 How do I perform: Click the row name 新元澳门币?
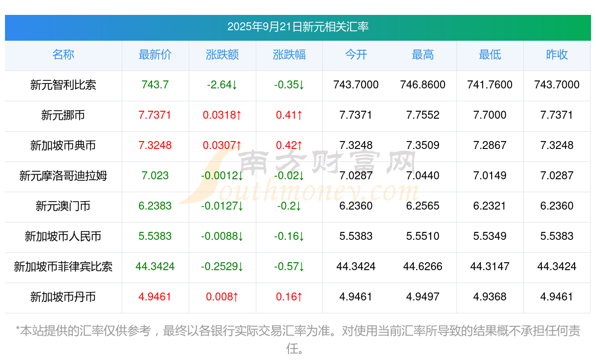tap(63, 206)
